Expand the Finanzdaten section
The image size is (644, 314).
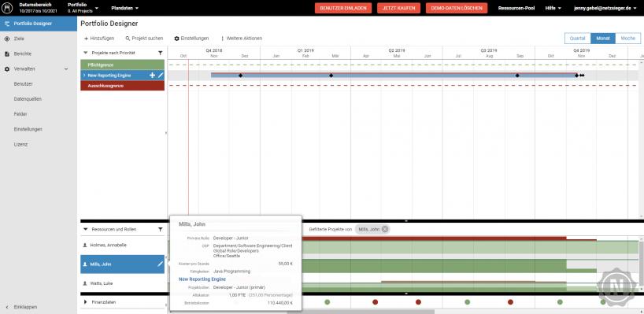(x=86, y=302)
